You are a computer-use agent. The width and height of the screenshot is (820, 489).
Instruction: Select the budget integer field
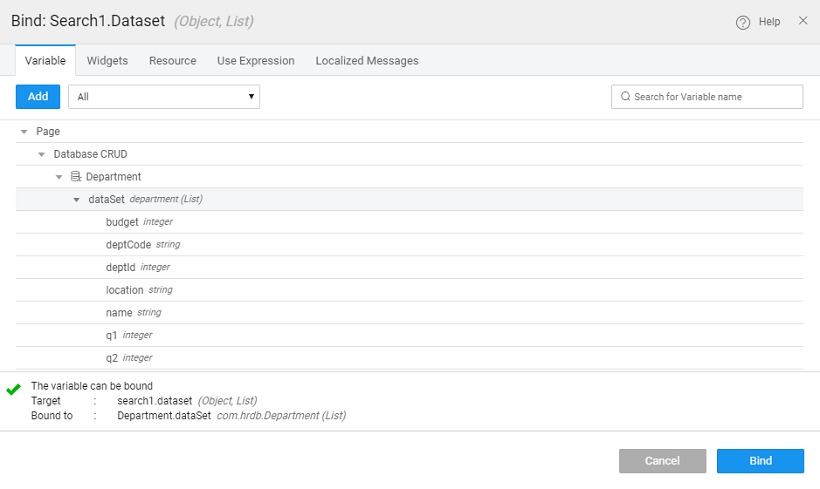tap(122, 222)
